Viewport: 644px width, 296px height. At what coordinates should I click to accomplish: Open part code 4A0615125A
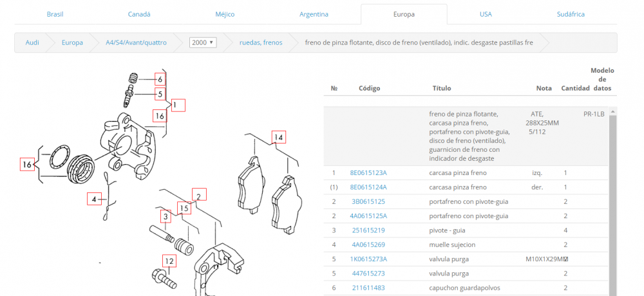pos(368,216)
